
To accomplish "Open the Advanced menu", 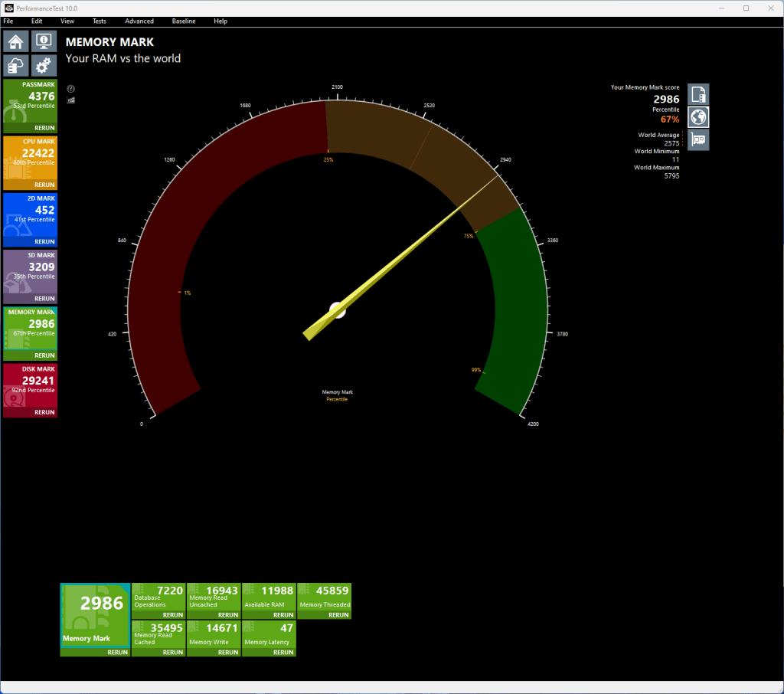I will 139,21.
